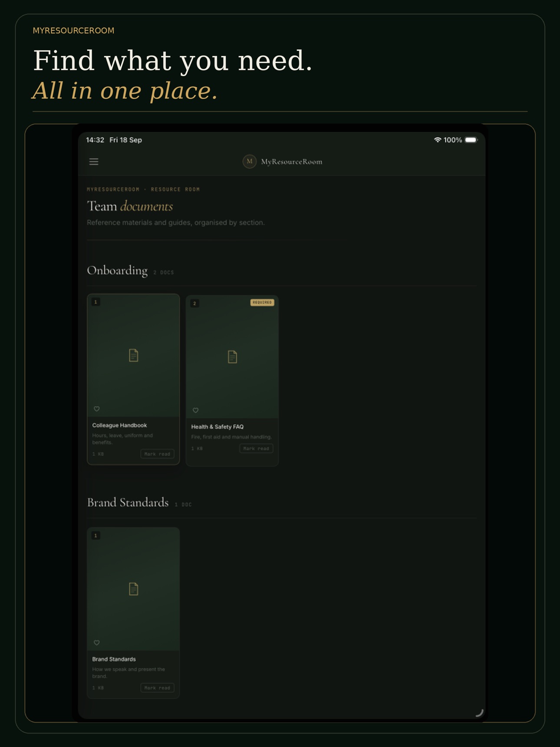
Task: Click "How we speak and present the brand" text
Action: (128, 672)
